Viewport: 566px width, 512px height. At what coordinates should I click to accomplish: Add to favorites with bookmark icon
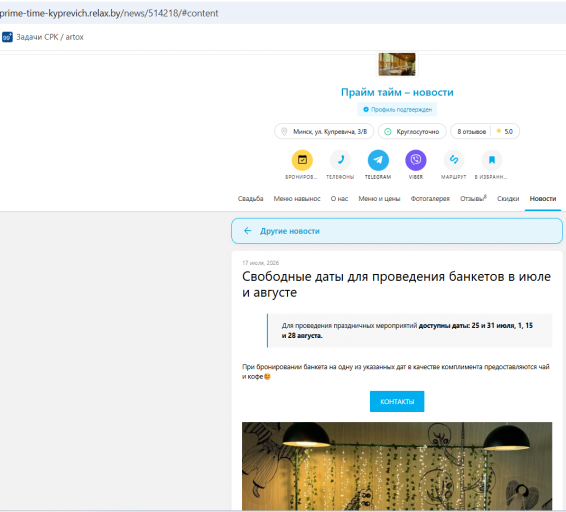[492, 160]
